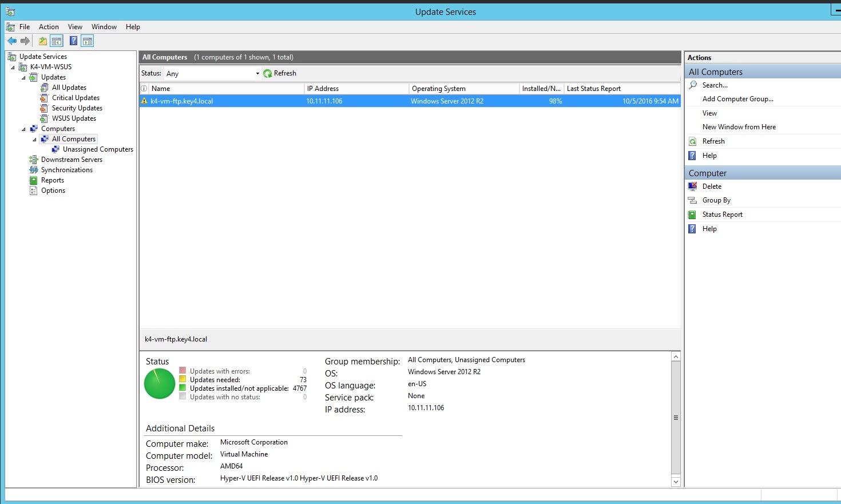Screen dimensions: 841x504
Task: Open the Action menu
Action: 49,27
